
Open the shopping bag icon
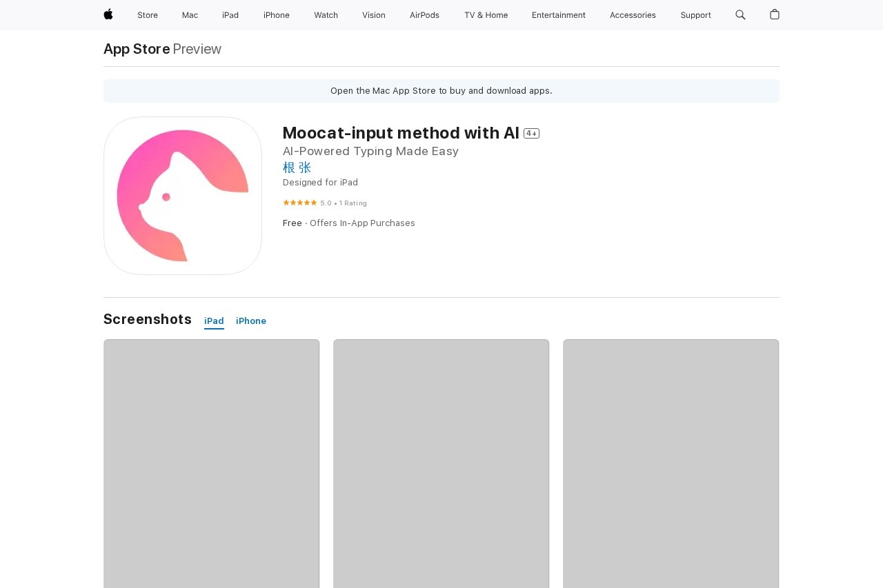tap(775, 14)
